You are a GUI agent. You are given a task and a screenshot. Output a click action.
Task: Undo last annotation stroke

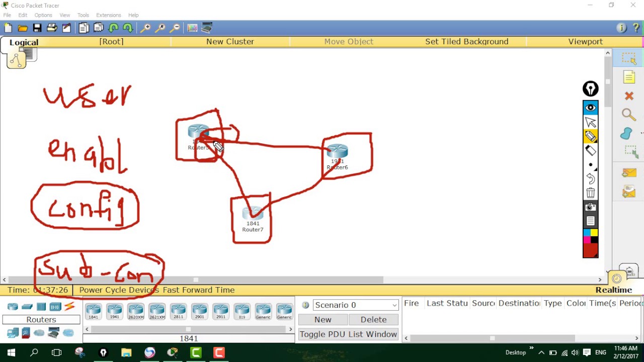click(x=591, y=178)
